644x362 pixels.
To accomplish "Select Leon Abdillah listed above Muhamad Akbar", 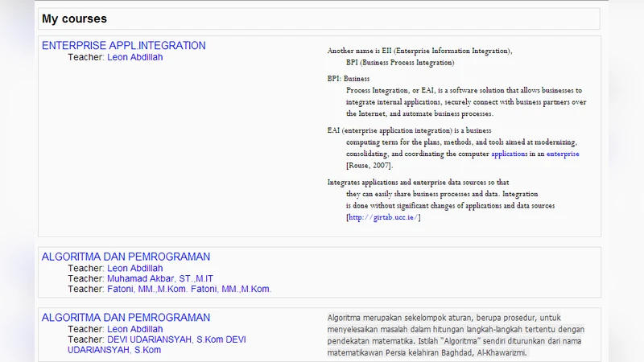I will tap(134, 269).
